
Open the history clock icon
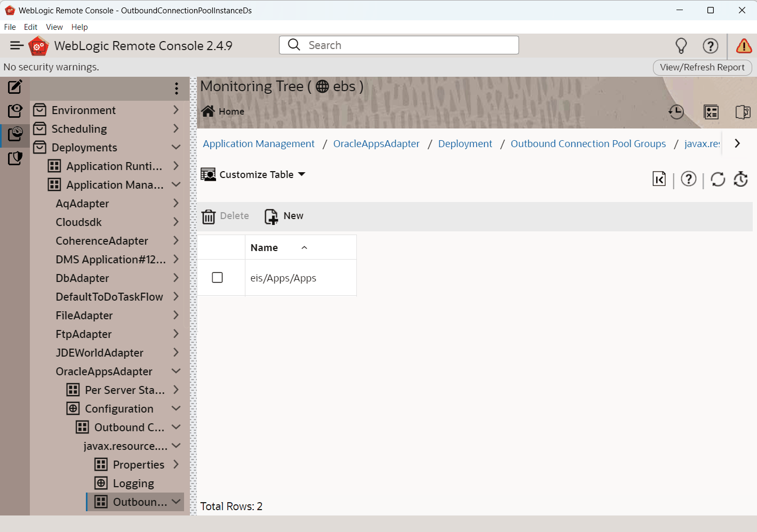(676, 112)
